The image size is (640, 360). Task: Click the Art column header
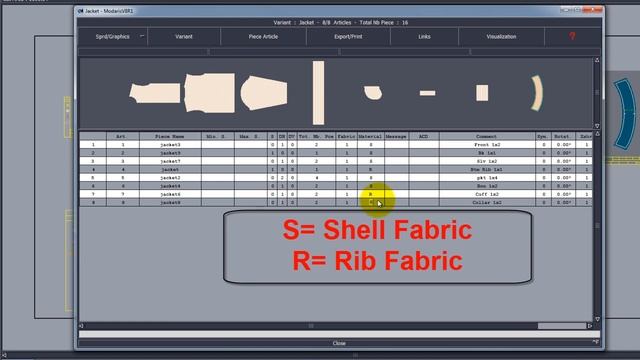coord(122,136)
